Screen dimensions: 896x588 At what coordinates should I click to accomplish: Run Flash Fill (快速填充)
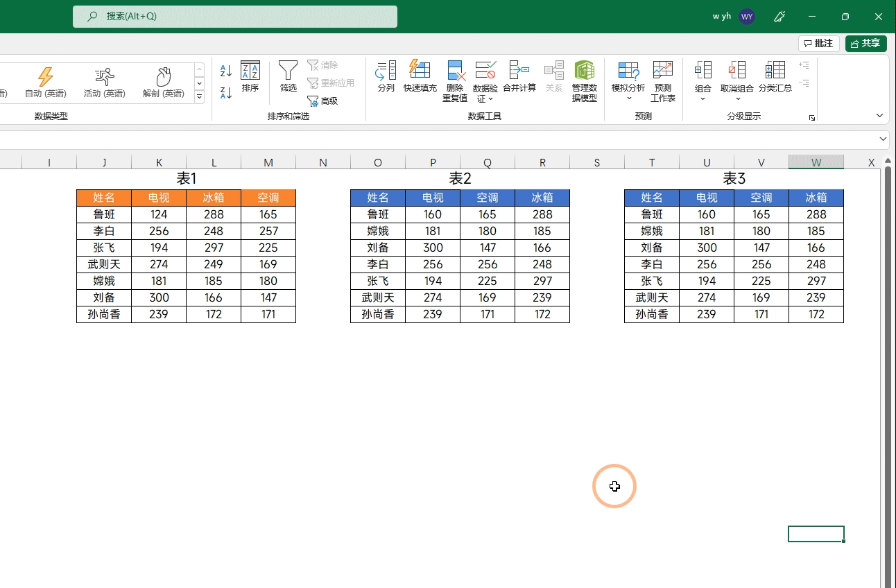420,77
